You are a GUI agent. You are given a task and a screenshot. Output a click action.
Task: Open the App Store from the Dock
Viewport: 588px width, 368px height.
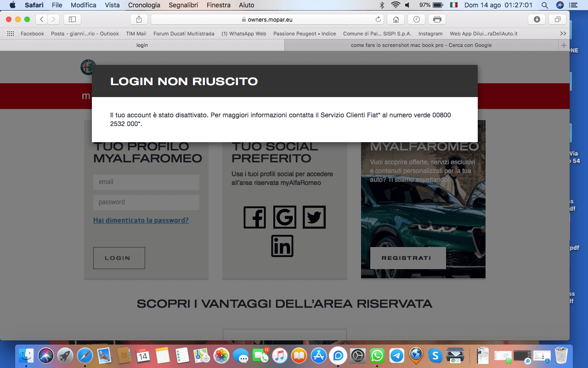pyautogui.click(x=318, y=356)
